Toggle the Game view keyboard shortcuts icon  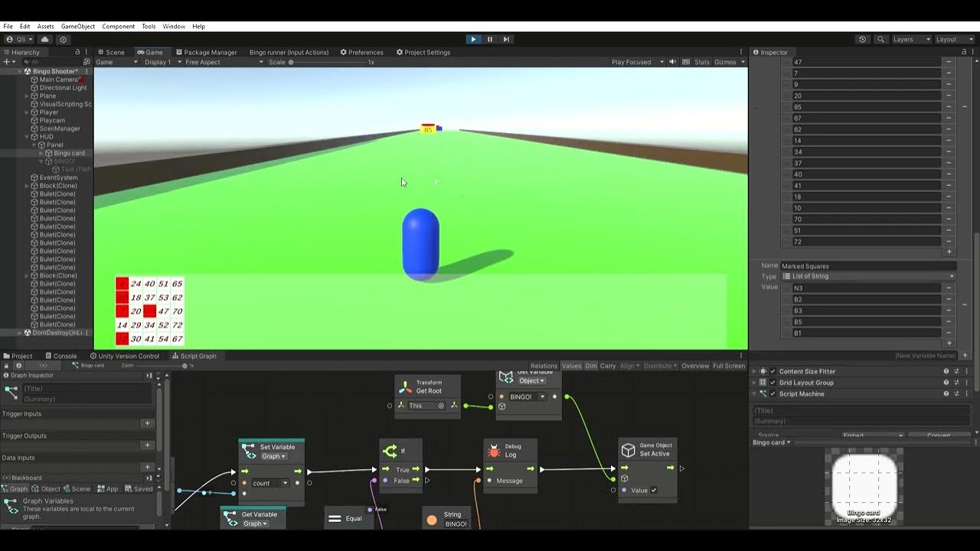[686, 62]
